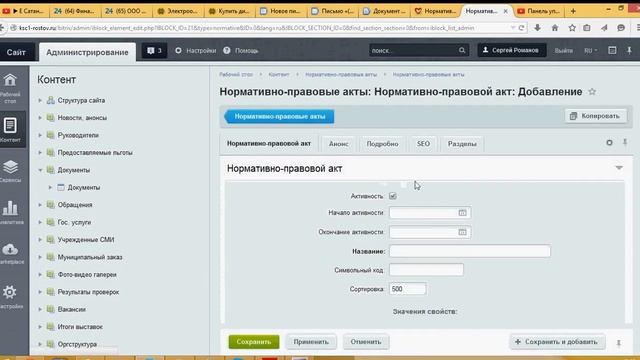Collapse Нормативно-правовой акт section arrow
Image resolution: width=640 pixels, height=360 pixels.
coord(619,168)
